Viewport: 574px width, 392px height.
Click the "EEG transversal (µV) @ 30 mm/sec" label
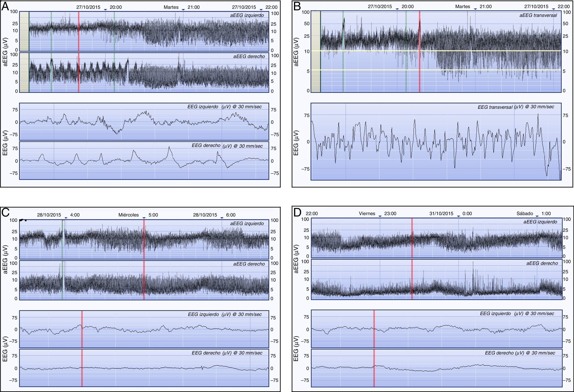click(x=516, y=107)
